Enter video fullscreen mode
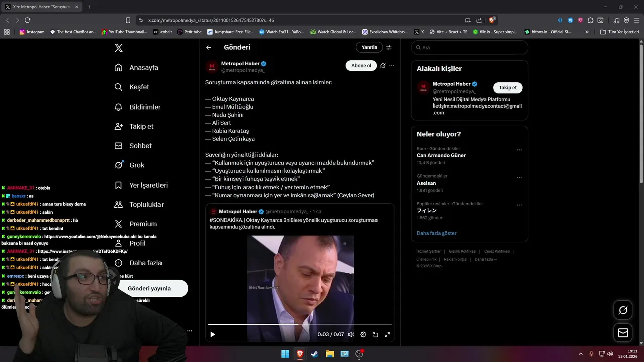 387,334
